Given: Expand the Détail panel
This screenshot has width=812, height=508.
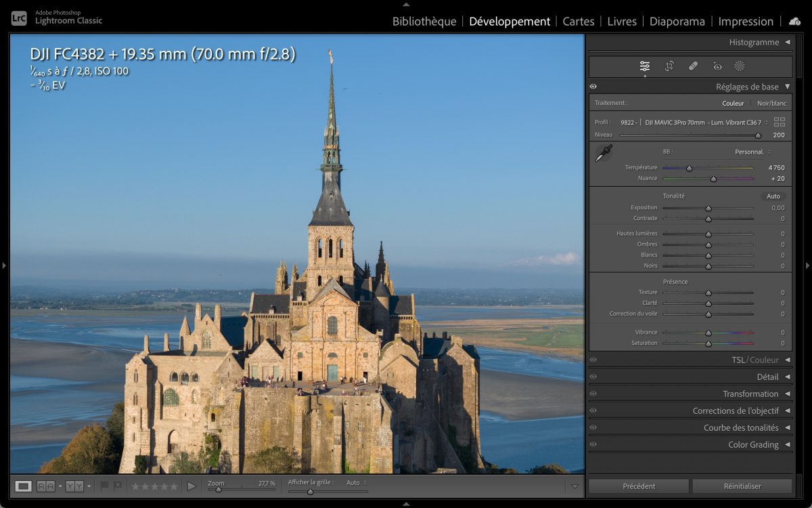Looking at the screenshot, I should (767, 377).
